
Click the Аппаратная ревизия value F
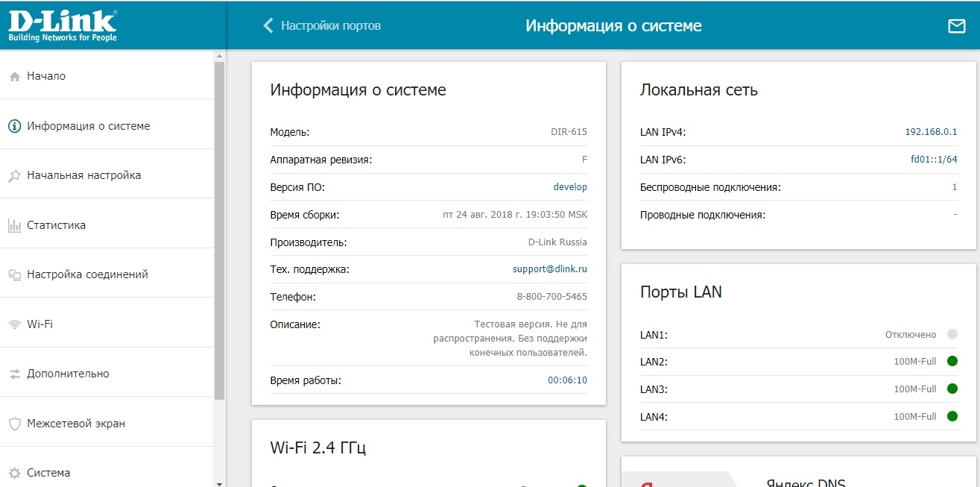(x=584, y=160)
